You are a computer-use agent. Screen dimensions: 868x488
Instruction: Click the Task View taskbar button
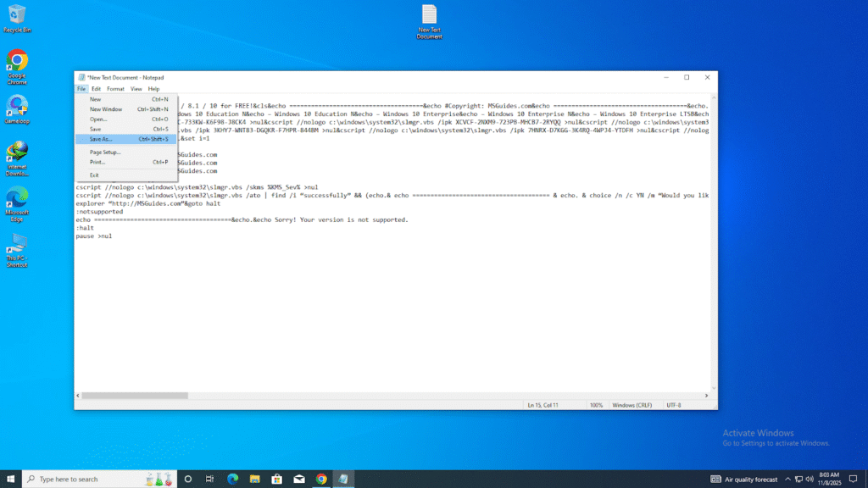209,479
